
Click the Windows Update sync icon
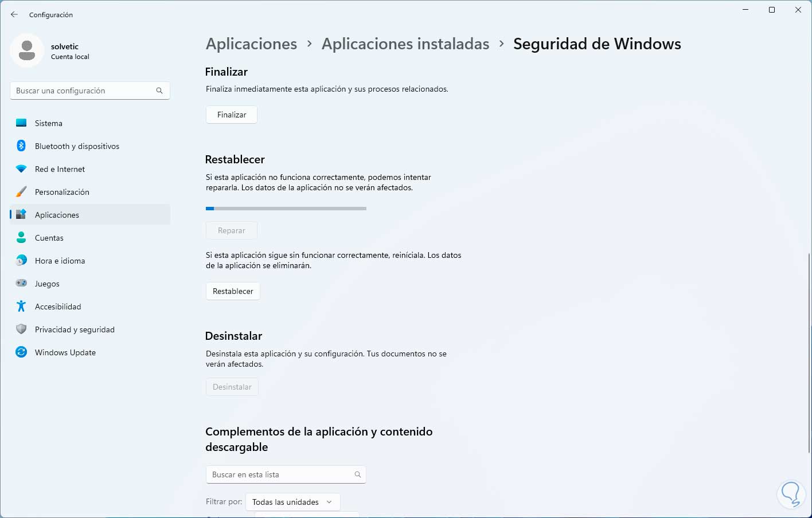[21, 352]
